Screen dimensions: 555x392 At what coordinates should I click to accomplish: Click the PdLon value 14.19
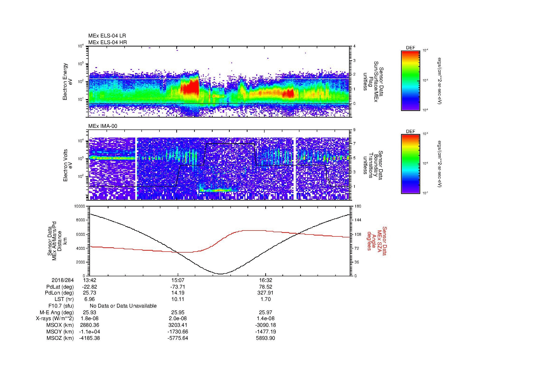coord(178,293)
